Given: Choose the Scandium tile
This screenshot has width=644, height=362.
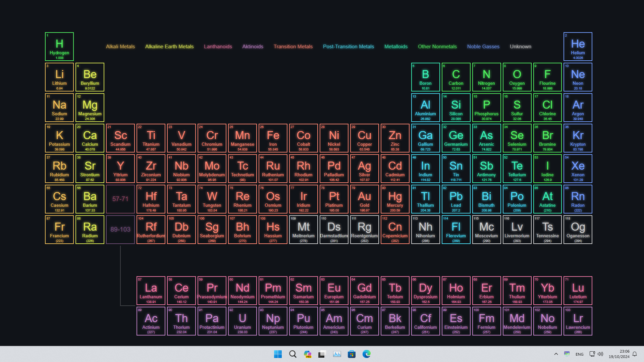Looking at the screenshot, I should [120, 138].
